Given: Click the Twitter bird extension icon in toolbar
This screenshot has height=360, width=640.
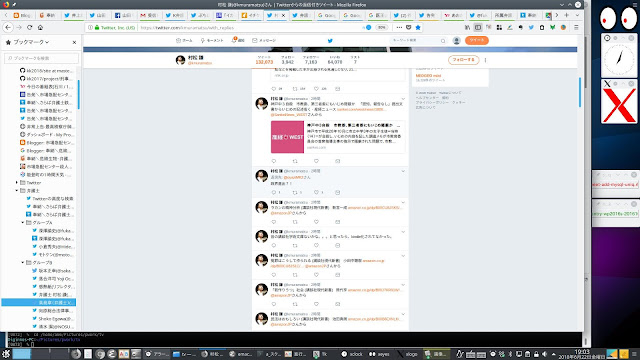Looking at the screenshot, I should coord(531,27).
